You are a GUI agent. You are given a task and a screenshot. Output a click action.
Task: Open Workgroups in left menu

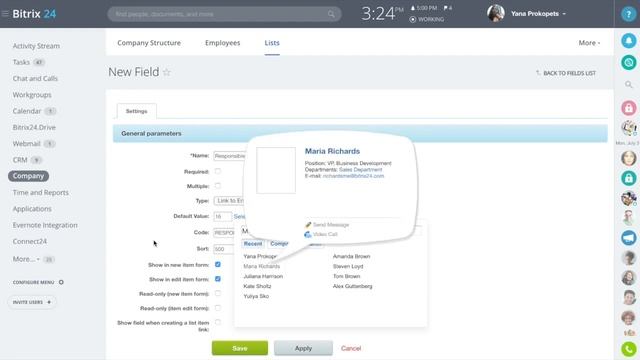point(32,95)
